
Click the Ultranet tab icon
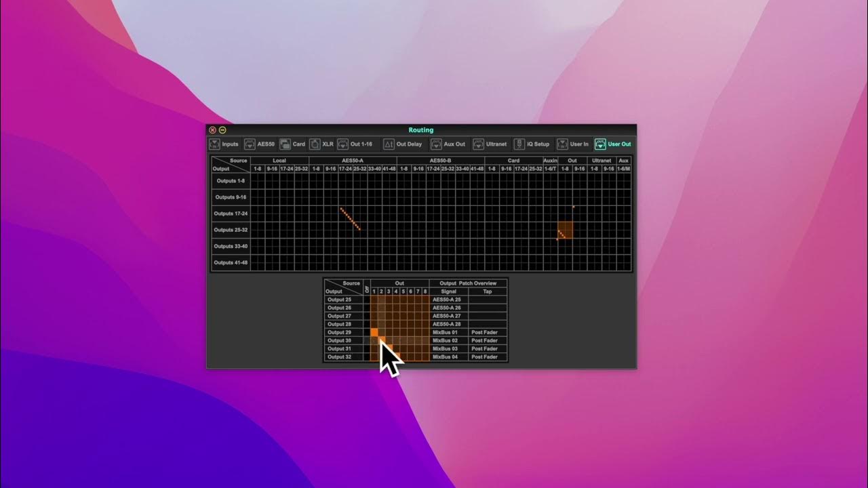(x=479, y=144)
